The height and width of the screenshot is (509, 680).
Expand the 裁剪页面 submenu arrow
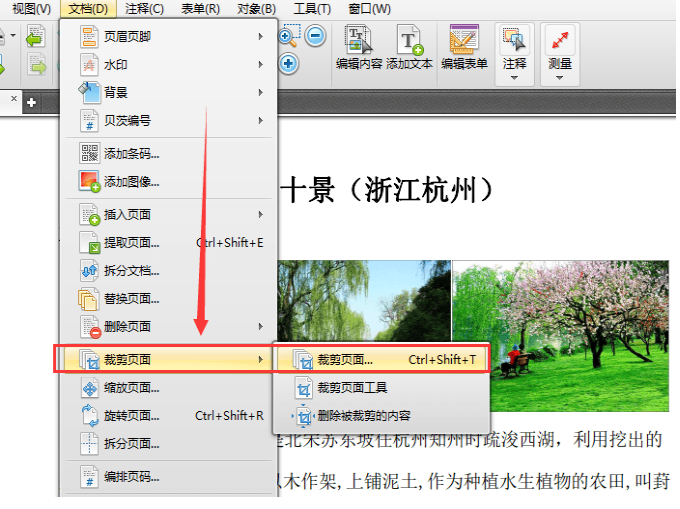coord(261,359)
